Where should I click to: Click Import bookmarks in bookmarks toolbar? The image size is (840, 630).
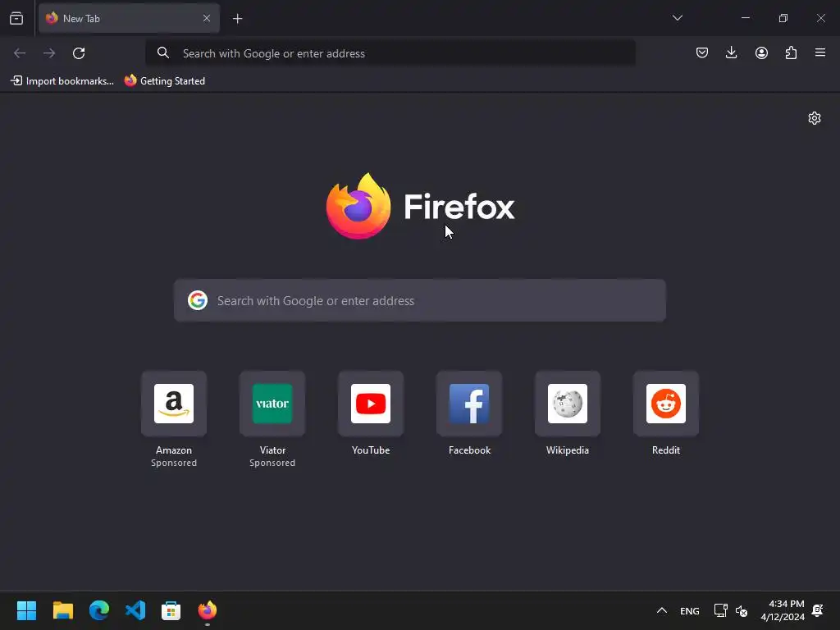click(x=62, y=81)
